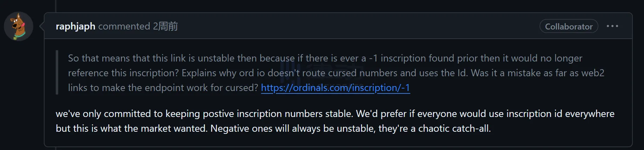The image size is (644, 150).
Task: Click reply line starting 'we've only committed'
Action: [x=335, y=114]
